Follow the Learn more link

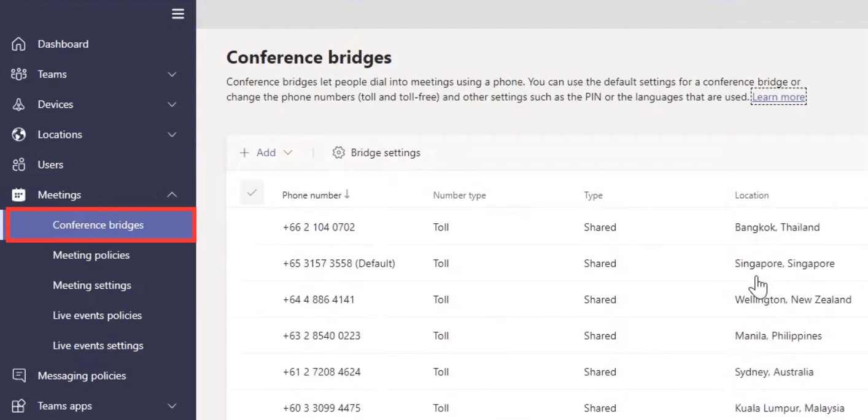778,97
